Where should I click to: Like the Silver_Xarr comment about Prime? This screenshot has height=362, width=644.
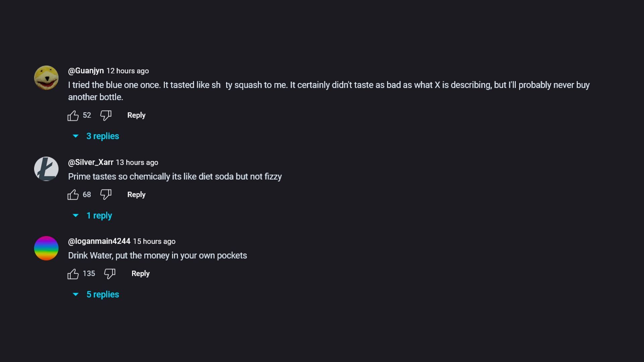coord(73,195)
